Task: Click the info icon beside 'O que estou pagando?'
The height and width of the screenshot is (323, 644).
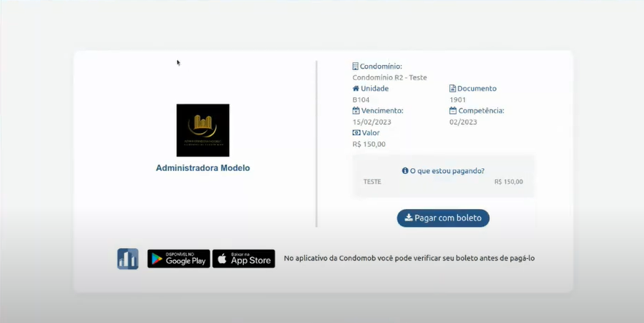Action: [405, 171]
